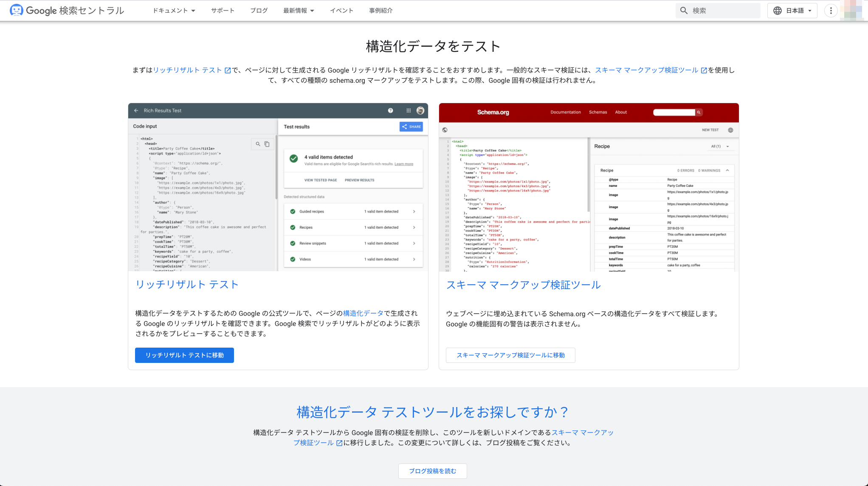
Task: Follow the リッチリザルト テスト link in intro paragraph
Action: point(192,70)
